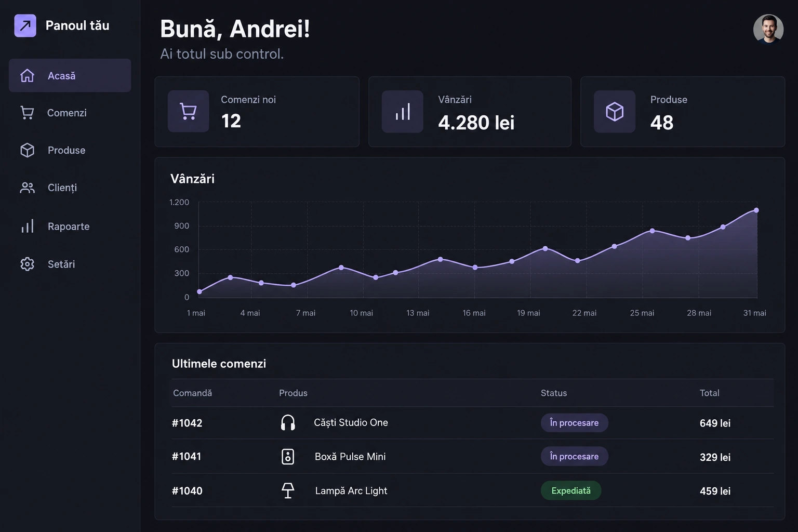Click the 459 lei total
The image size is (798, 532).
point(715,491)
